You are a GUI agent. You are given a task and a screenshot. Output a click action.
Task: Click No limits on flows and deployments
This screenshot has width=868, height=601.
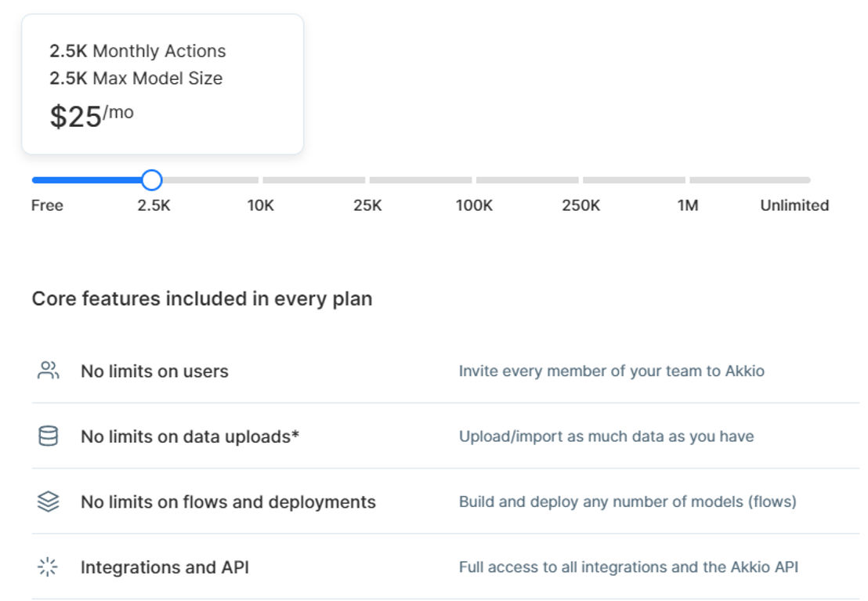pos(228,501)
